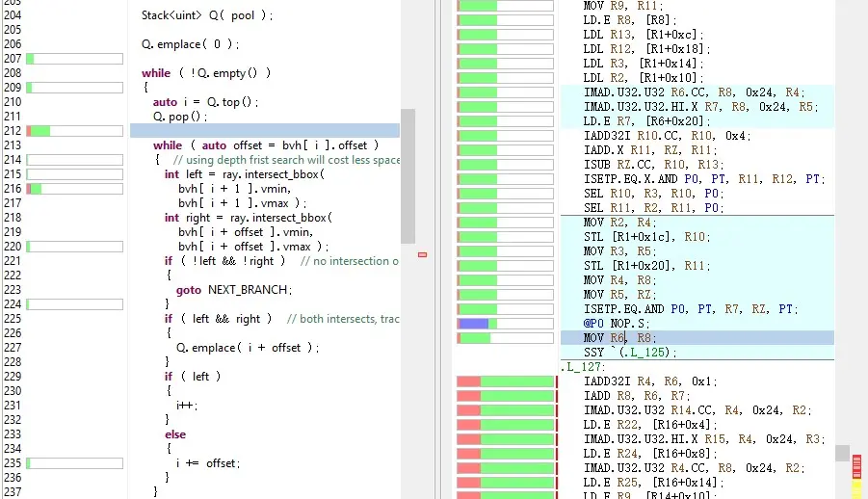Click the disassembly pane vertical scrollbar thumb

tap(842, 453)
